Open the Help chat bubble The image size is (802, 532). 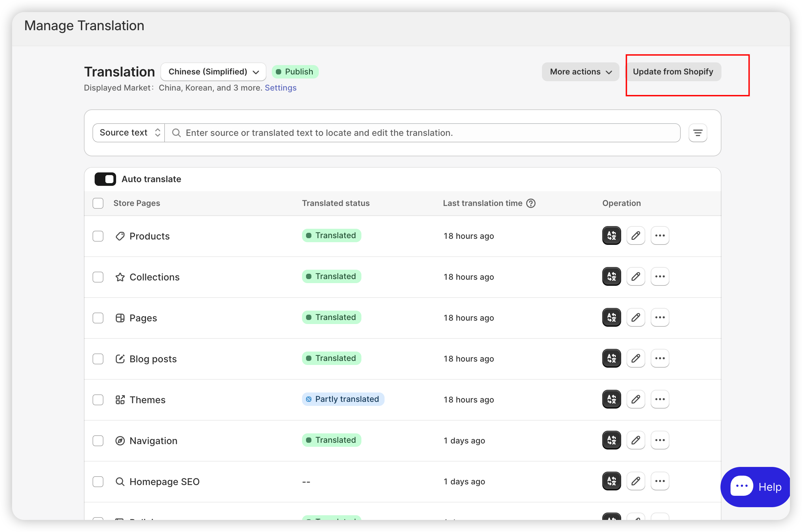click(x=755, y=487)
